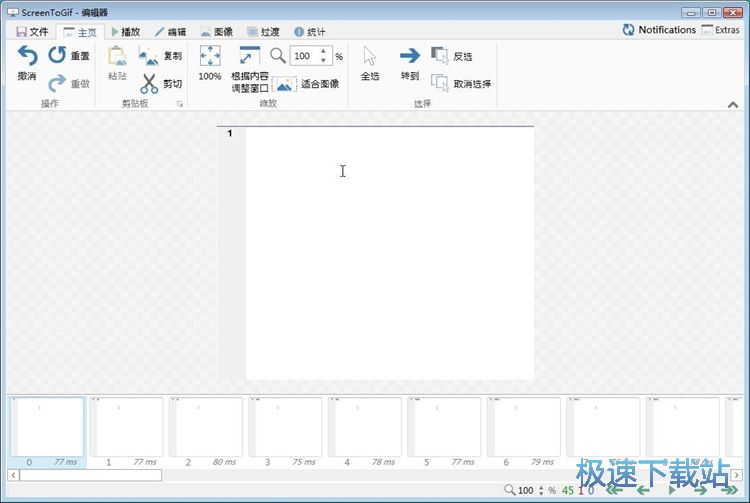Click the ribbon zoom magnifier icon
Screen dimensions: 750x503
pyautogui.click(x=277, y=56)
